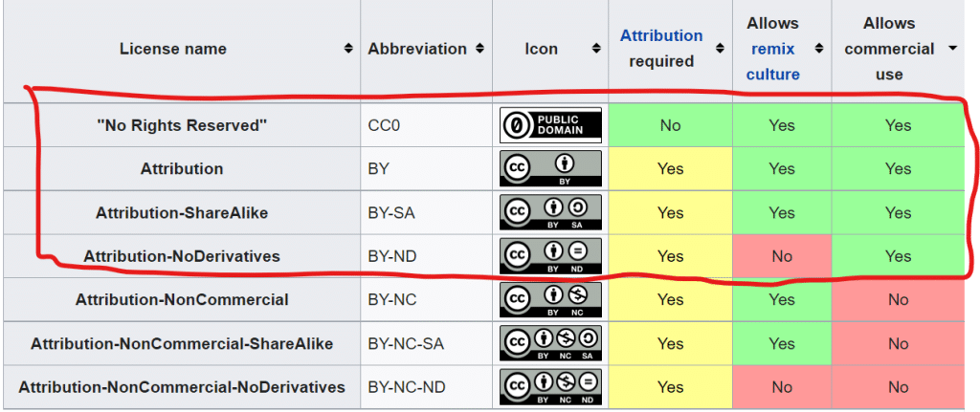Click the CC BY license icon

(550, 169)
